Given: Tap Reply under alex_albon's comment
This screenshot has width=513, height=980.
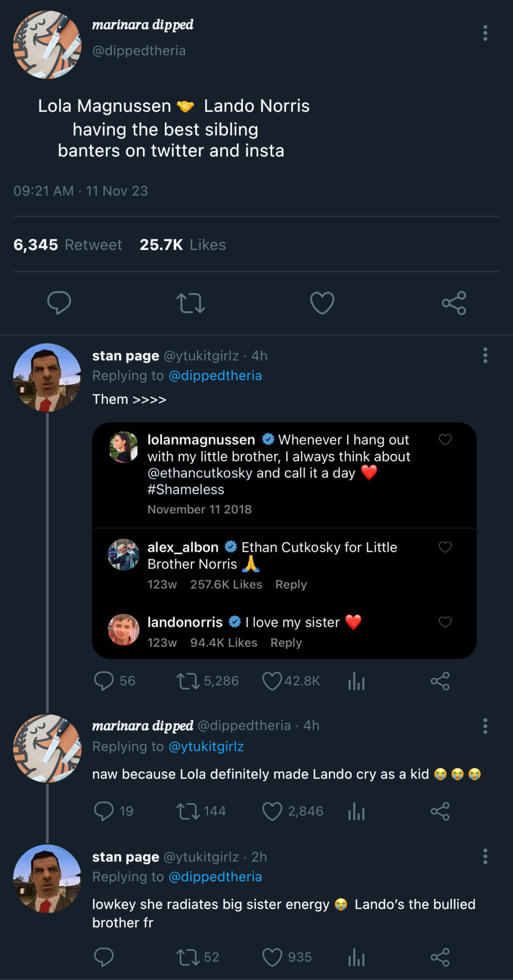Looking at the screenshot, I should tap(291, 584).
